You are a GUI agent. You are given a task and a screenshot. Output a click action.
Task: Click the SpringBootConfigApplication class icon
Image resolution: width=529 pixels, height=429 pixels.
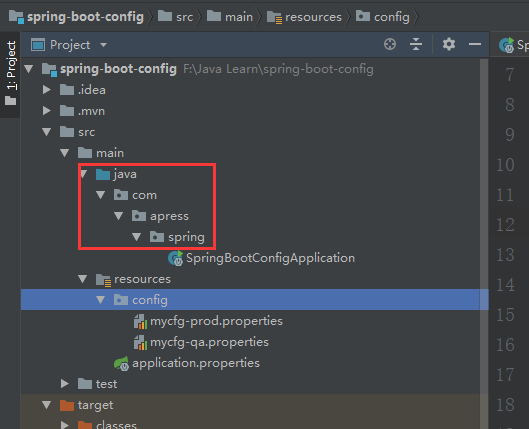click(175, 258)
